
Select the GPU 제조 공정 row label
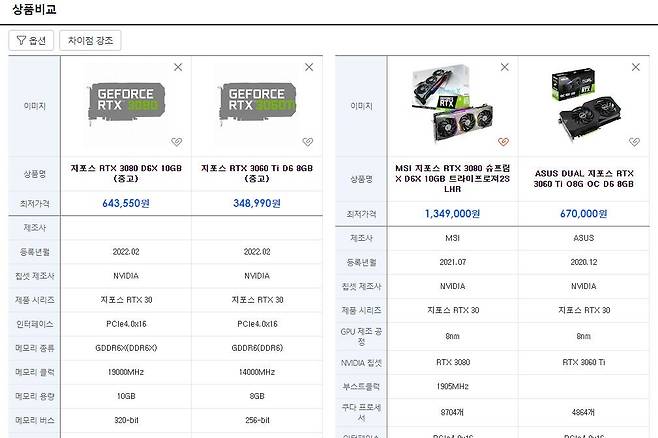361,336
